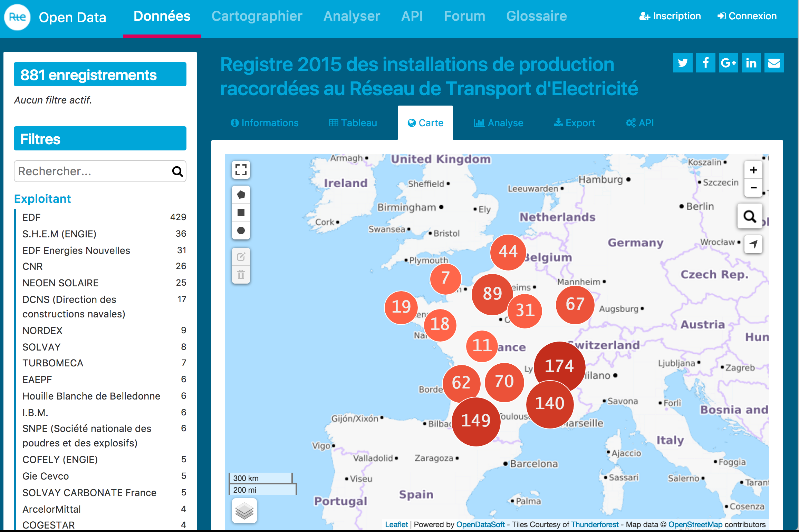Open the Cartographier menu item
The height and width of the screenshot is (532, 799).
click(257, 16)
